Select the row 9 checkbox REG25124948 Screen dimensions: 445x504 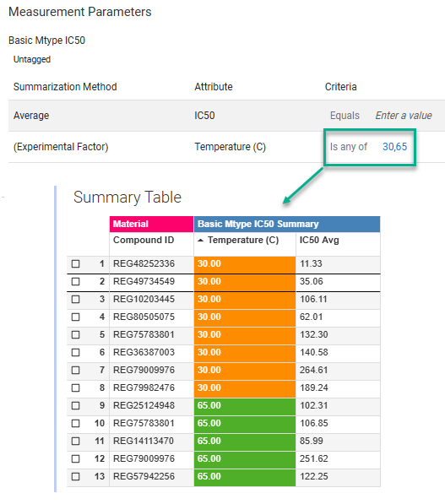tap(75, 405)
